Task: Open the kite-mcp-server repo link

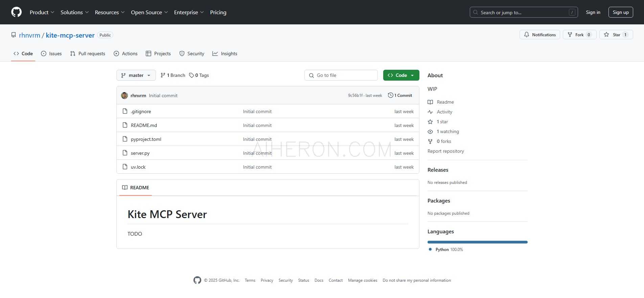Action: click(x=70, y=35)
